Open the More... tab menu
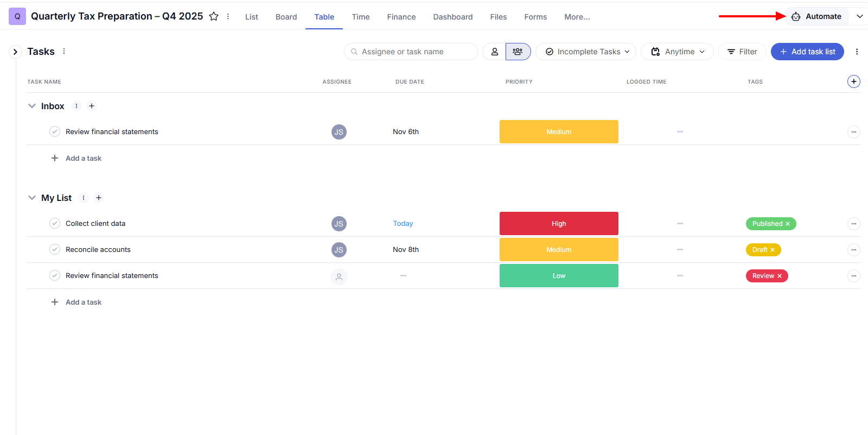The height and width of the screenshot is (435, 868). pos(577,17)
